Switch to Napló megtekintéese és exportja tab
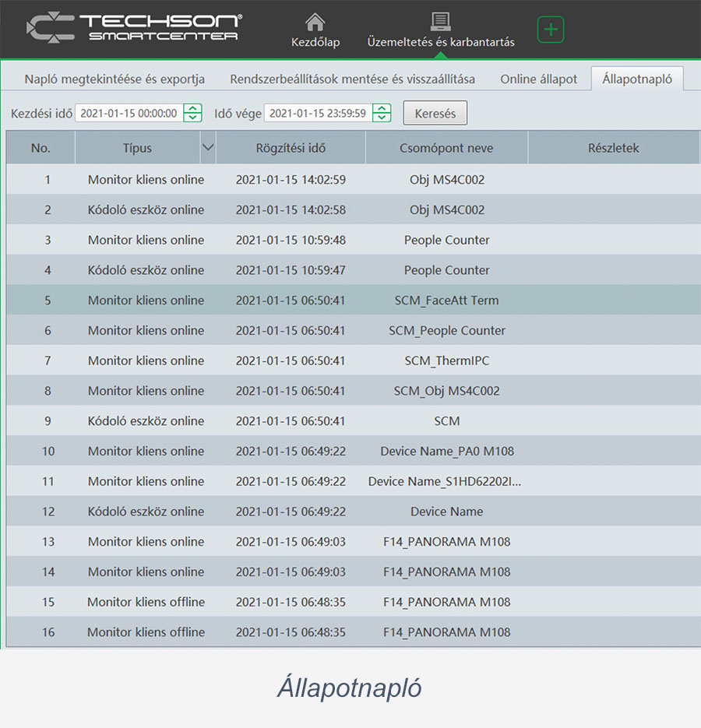Viewport: 701px width, 728px height. point(114,79)
